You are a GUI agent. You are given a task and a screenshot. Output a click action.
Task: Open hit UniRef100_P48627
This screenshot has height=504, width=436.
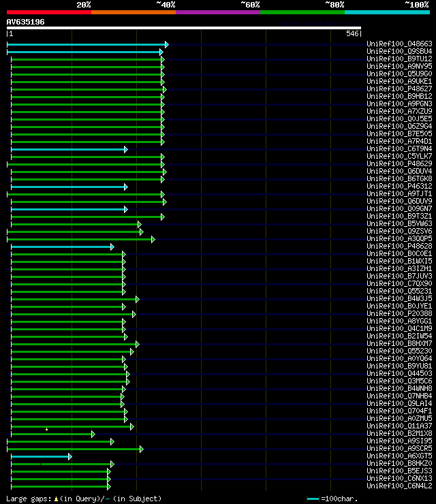(x=399, y=89)
